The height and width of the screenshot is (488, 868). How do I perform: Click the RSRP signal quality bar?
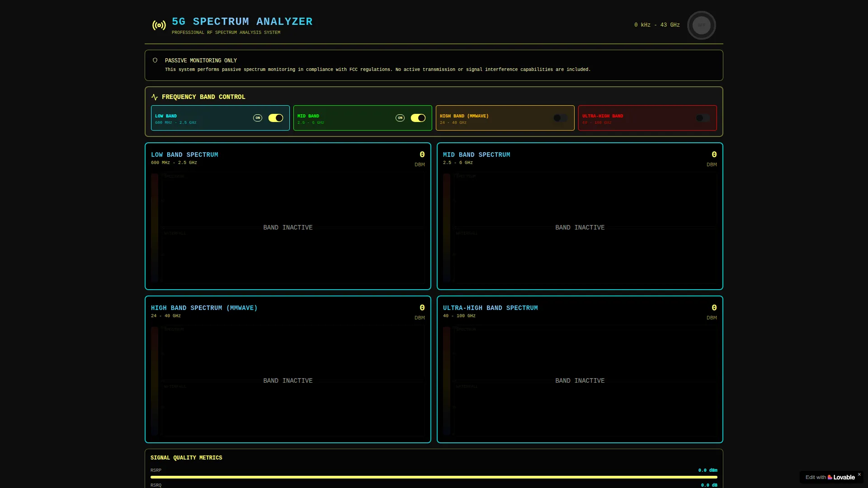[x=434, y=477]
